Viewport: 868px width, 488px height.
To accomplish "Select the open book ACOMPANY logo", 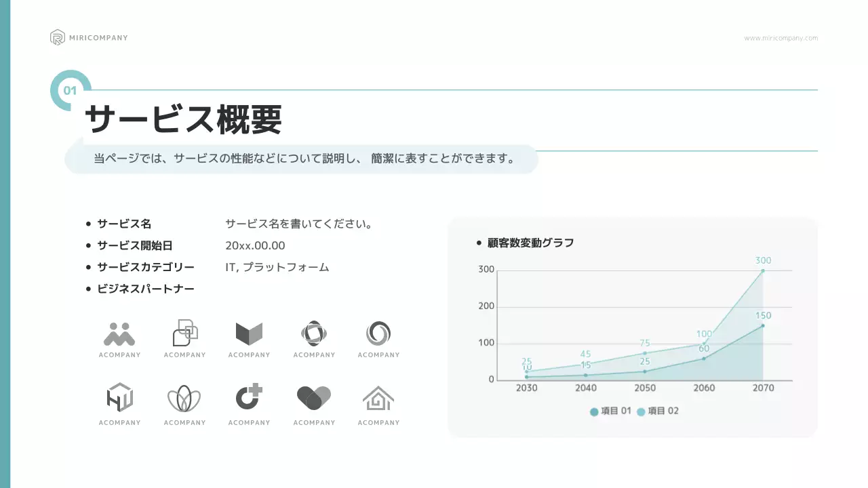I will click(x=249, y=332).
